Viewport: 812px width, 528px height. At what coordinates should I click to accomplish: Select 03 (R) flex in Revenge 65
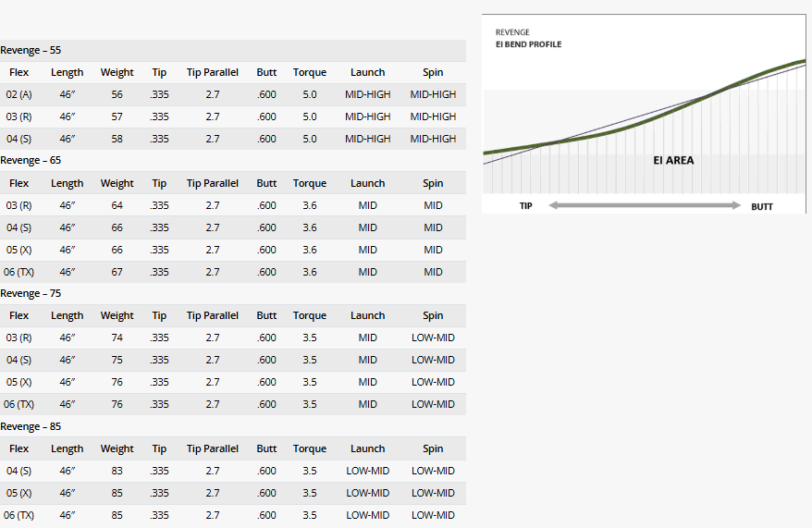(18, 205)
